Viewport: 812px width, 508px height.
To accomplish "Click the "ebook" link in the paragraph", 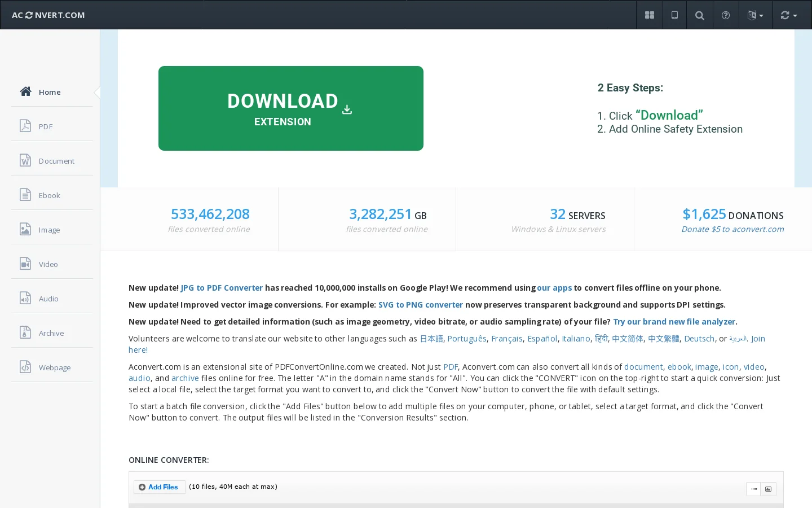I will [x=679, y=367].
